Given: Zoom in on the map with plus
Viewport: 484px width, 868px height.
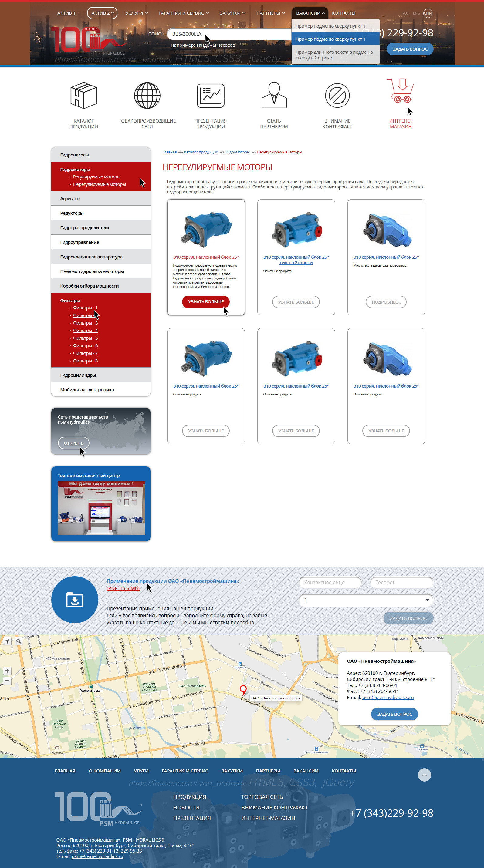Looking at the screenshot, I should tap(7, 671).
